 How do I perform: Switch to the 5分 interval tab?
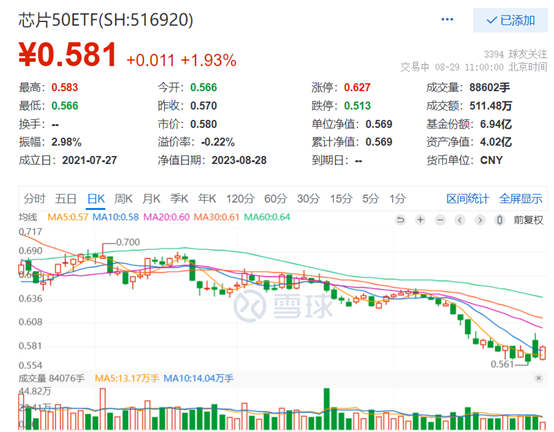tap(371, 199)
